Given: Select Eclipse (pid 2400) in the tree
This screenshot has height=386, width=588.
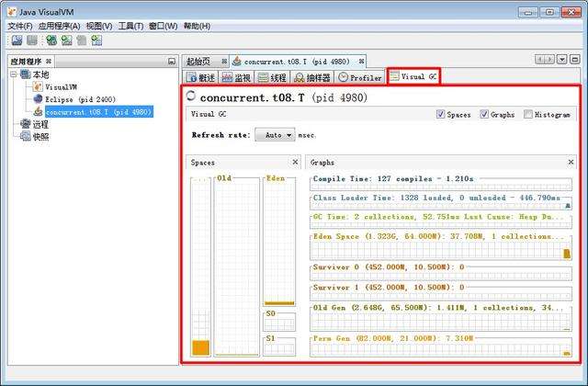Looking at the screenshot, I should point(80,99).
